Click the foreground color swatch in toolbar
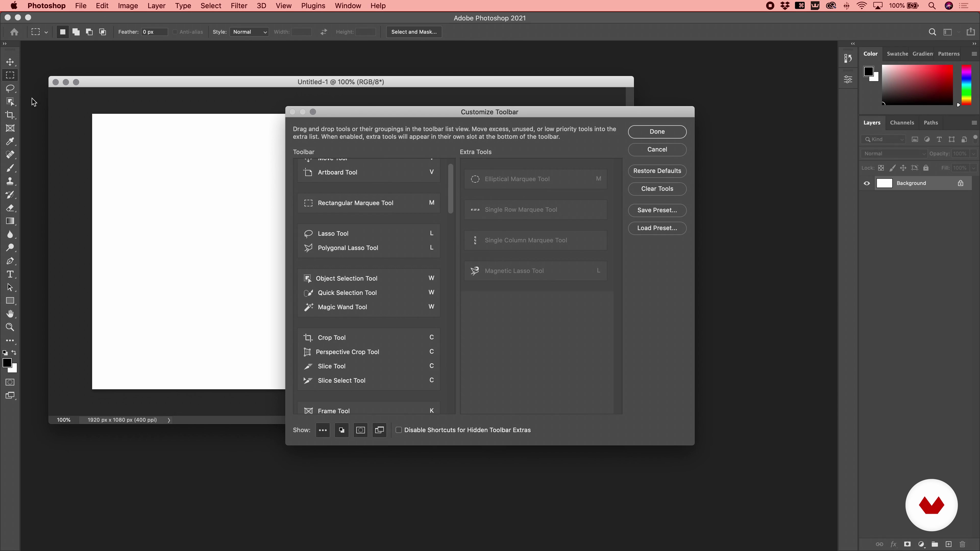This screenshot has width=980, height=551. point(7,363)
